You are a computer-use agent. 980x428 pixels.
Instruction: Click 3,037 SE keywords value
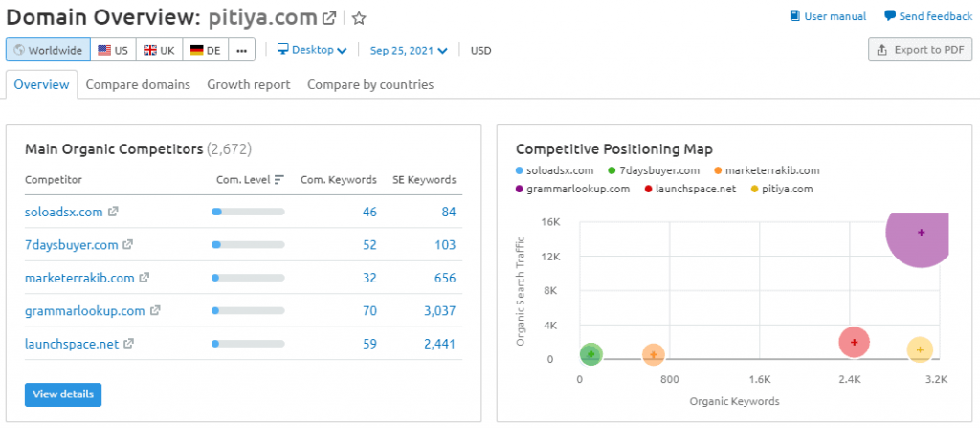(439, 310)
